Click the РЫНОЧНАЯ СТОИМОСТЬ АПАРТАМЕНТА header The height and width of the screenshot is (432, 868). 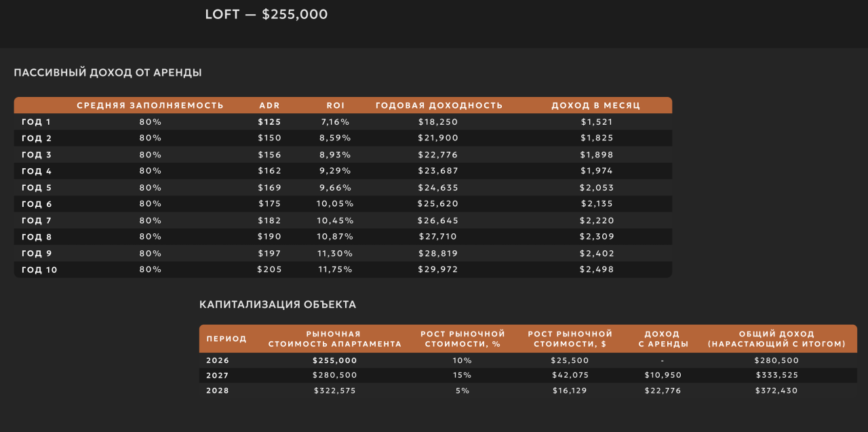[334, 339]
